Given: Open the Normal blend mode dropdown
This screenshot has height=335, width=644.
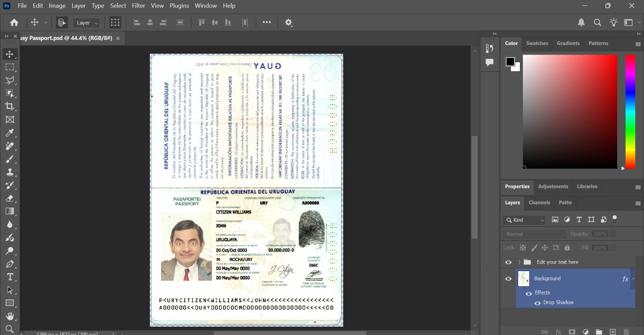Looking at the screenshot, I should coord(535,234).
